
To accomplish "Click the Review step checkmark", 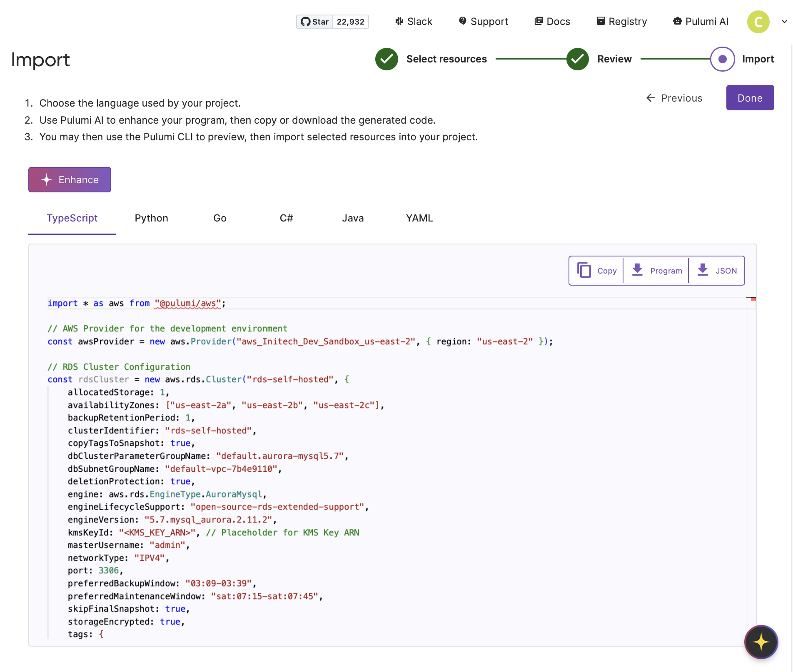I will point(577,59).
